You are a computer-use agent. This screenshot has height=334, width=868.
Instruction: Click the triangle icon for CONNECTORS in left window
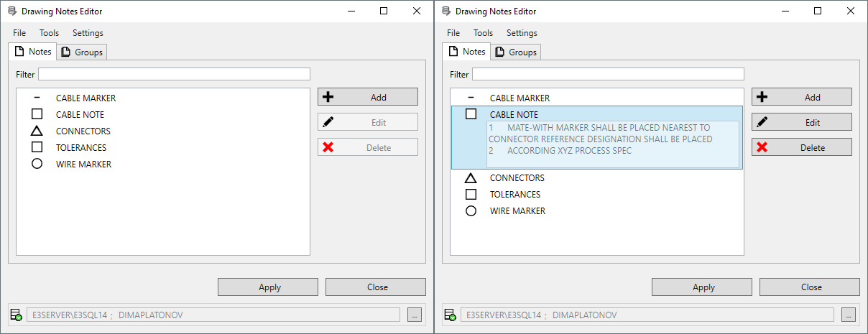[37, 131]
